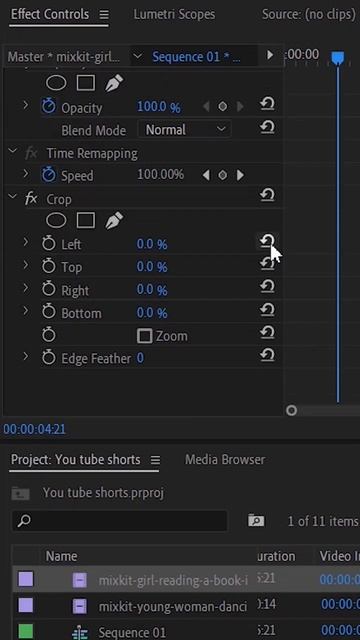Enable the Zoom checkbox
This screenshot has width=360, height=640.
pyautogui.click(x=144, y=336)
